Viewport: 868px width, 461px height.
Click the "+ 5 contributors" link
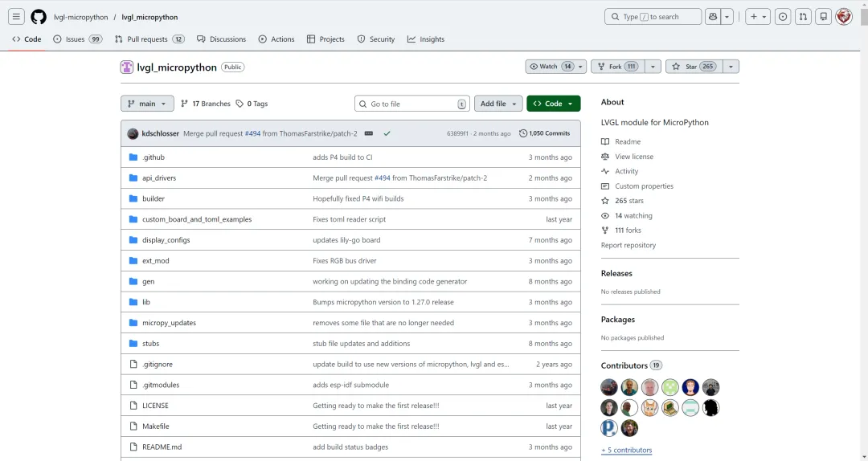[x=626, y=451]
